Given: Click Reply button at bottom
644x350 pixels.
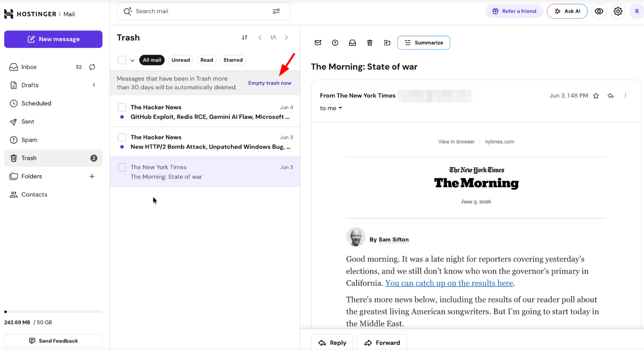Looking at the screenshot, I should pyautogui.click(x=332, y=343).
